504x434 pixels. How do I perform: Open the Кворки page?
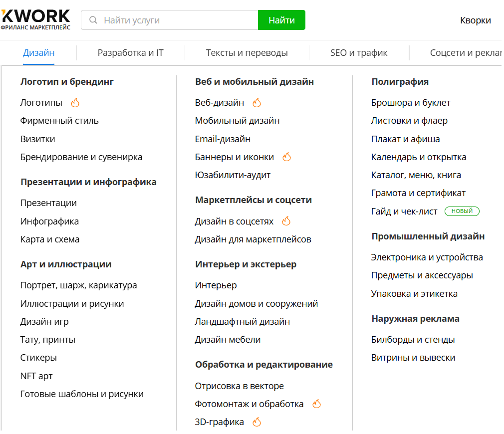476,20
